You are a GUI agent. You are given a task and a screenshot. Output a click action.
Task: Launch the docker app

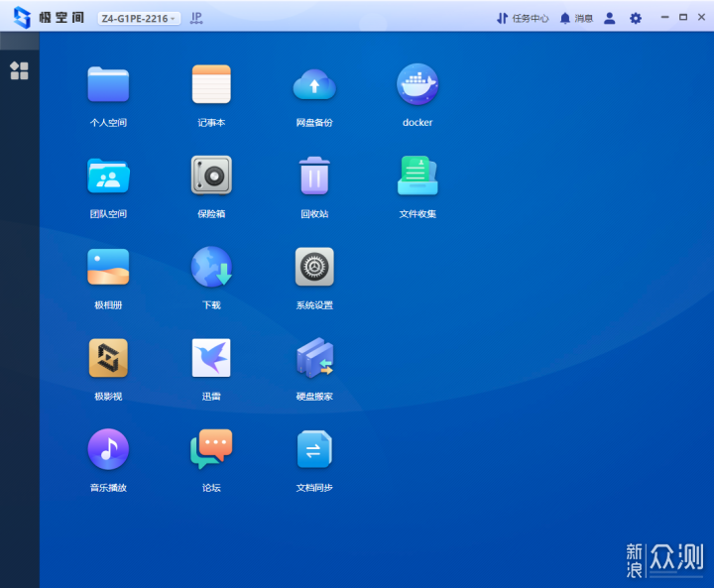[x=417, y=84]
